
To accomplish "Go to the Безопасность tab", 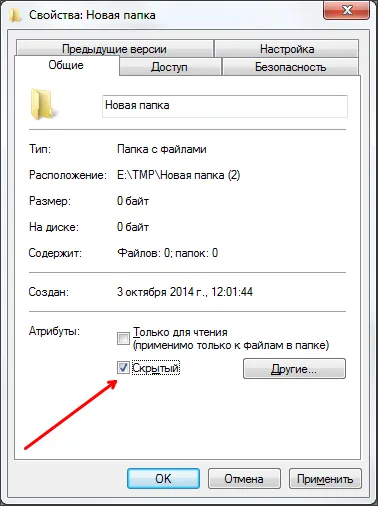I will coord(290,67).
